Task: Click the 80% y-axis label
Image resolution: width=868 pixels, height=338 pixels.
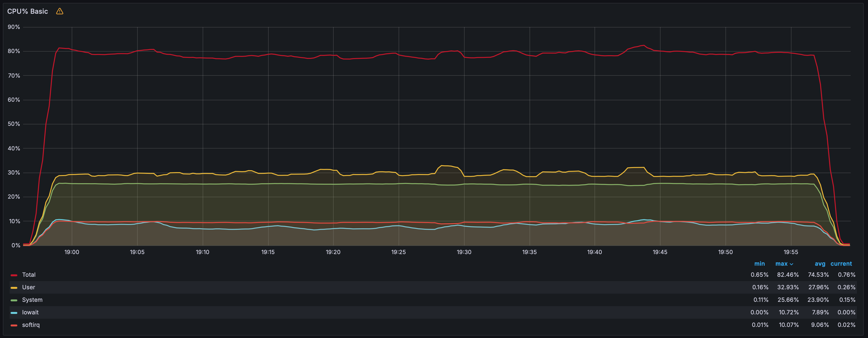Action: (14, 51)
